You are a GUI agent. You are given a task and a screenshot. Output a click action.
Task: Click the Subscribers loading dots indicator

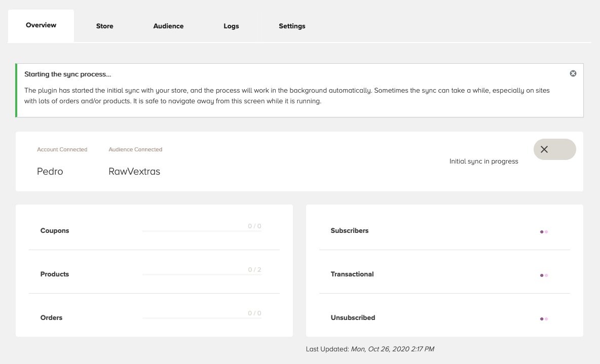click(544, 232)
